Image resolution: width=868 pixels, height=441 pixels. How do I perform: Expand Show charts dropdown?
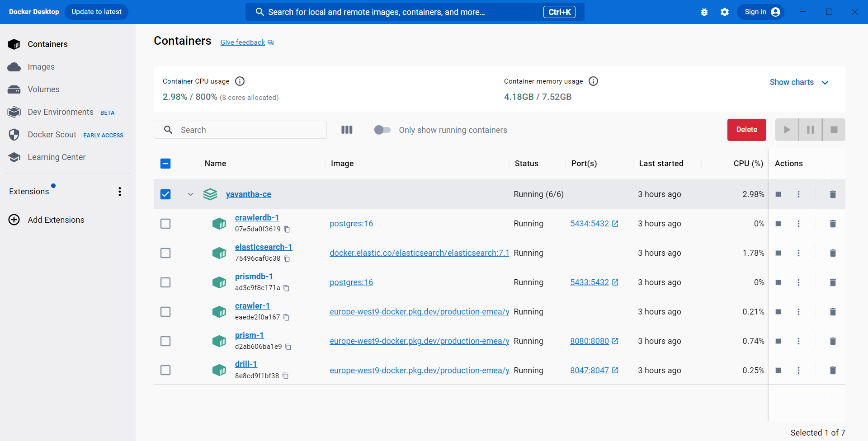799,82
